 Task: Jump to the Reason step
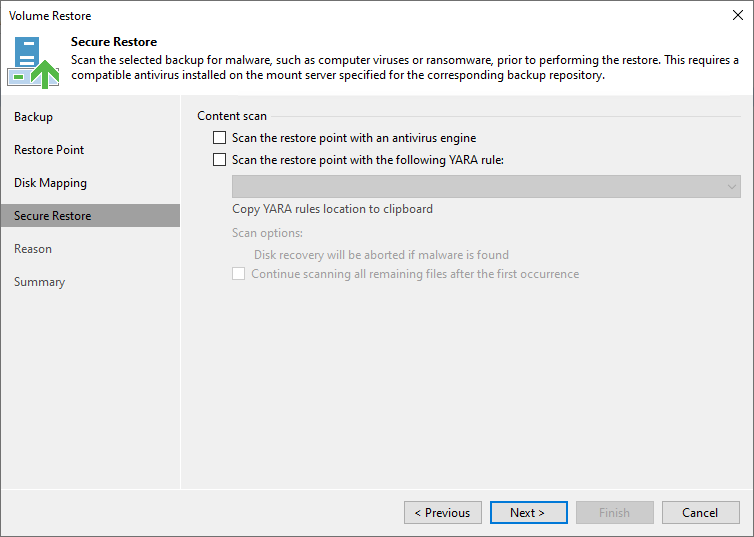33,249
